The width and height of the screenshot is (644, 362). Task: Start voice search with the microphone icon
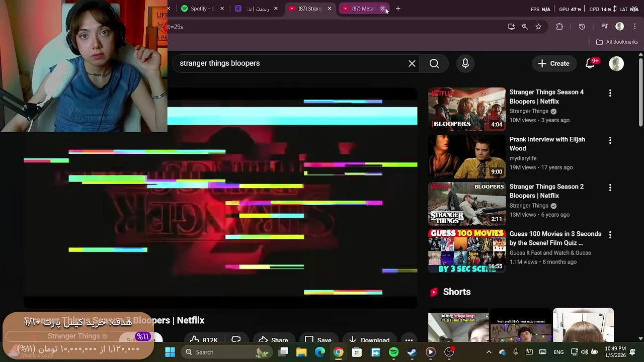click(465, 63)
